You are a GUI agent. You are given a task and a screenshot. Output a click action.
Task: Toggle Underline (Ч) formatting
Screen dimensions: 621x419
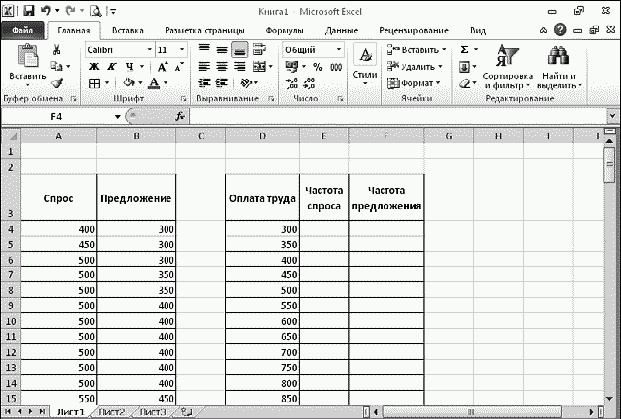(130, 67)
